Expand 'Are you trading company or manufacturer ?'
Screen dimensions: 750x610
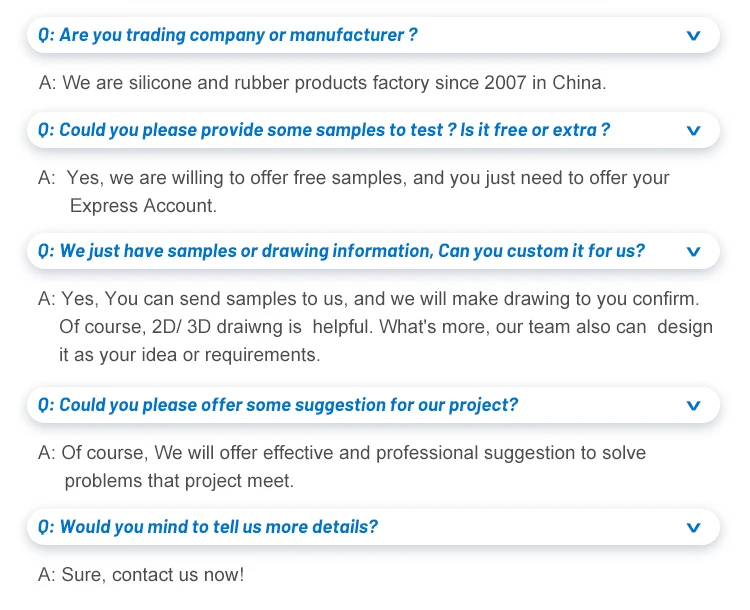click(238, 36)
